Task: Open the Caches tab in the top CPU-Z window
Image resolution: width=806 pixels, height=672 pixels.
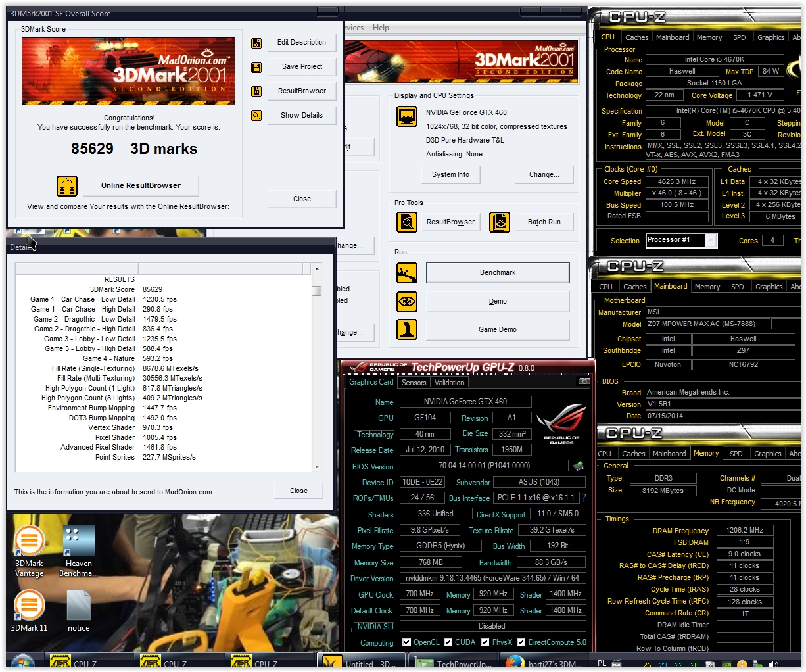Action: (636, 37)
